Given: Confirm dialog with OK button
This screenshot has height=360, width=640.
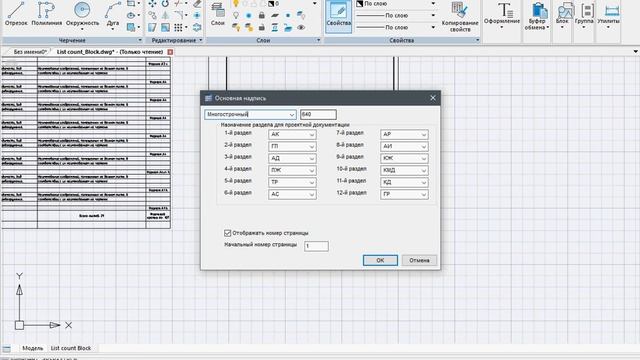Looking at the screenshot, I should click(x=380, y=260).
